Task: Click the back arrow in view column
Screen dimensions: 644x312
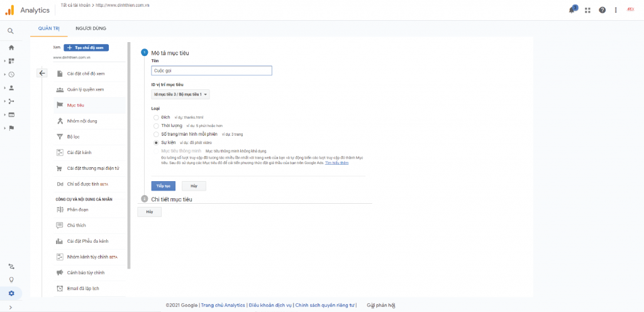Action: pyautogui.click(x=42, y=73)
